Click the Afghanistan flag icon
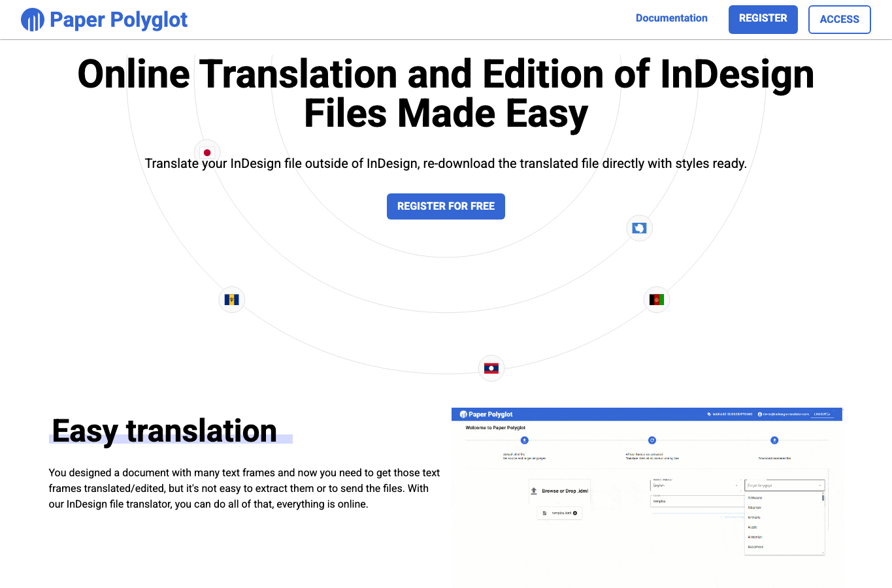Image resolution: width=892 pixels, height=588 pixels. click(x=657, y=299)
